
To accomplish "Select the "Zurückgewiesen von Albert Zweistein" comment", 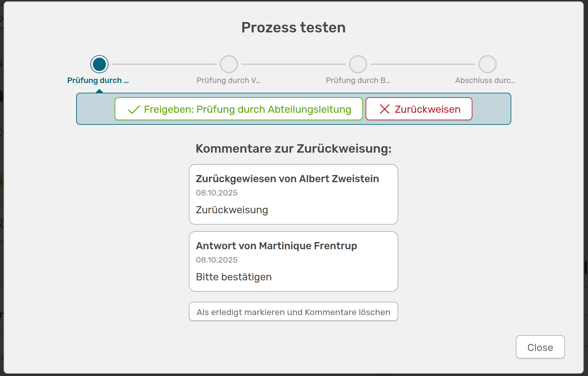I will (x=287, y=179).
